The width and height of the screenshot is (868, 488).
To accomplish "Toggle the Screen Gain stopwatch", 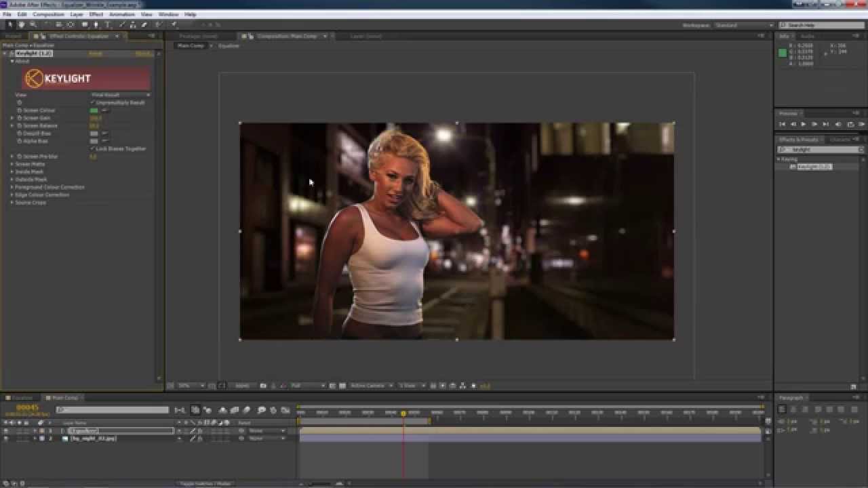I will point(19,118).
